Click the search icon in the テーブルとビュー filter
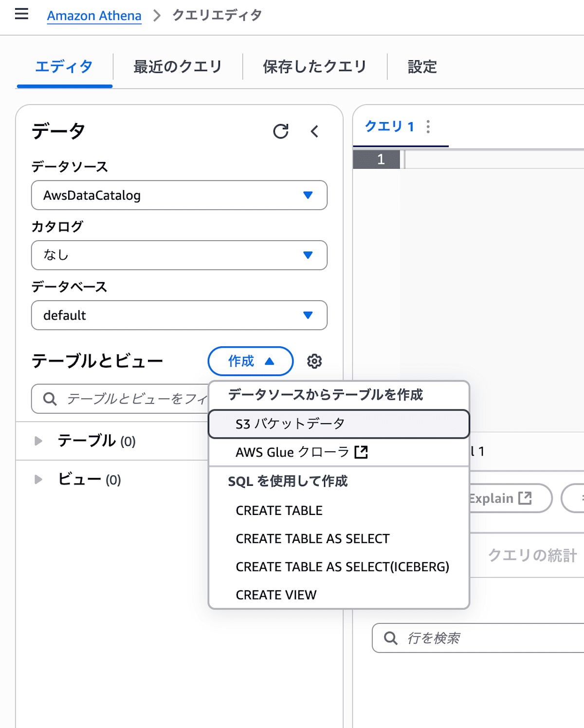The height and width of the screenshot is (728, 584). [50, 399]
